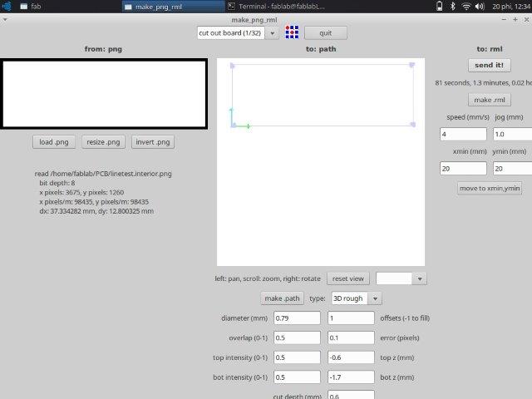Focus the overlap (0-1) field
Image resolution: width=532 pixels, height=399 pixels.
[297, 337]
